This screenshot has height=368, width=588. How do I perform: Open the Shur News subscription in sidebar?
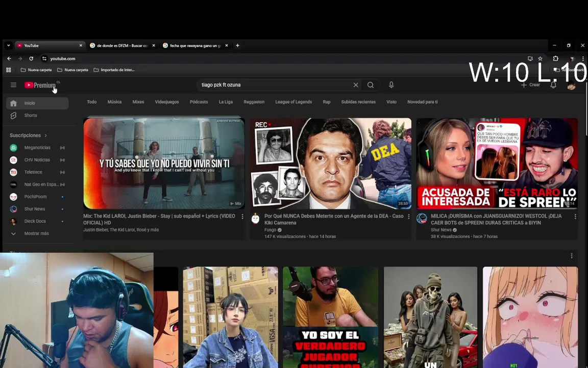(x=37, y=209)
